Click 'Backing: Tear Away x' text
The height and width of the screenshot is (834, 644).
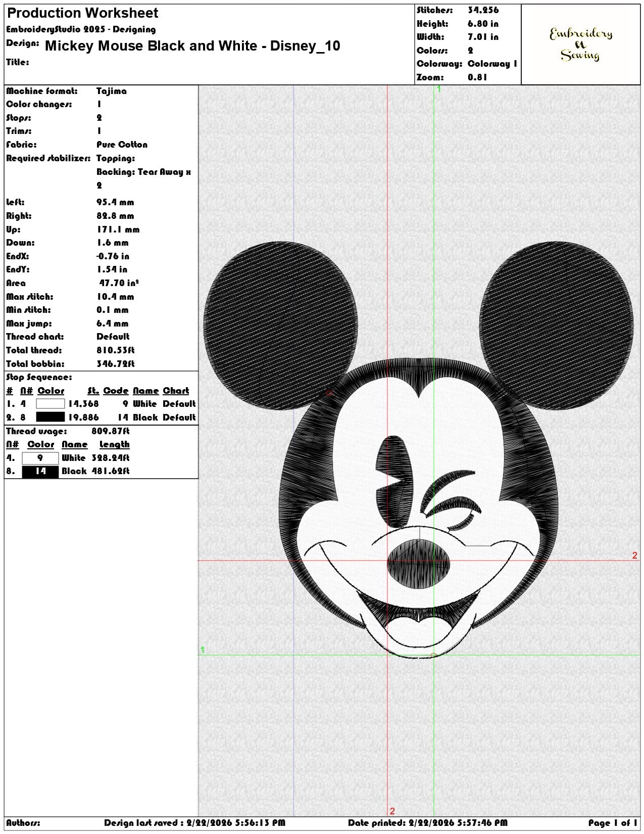coord(143,172)
